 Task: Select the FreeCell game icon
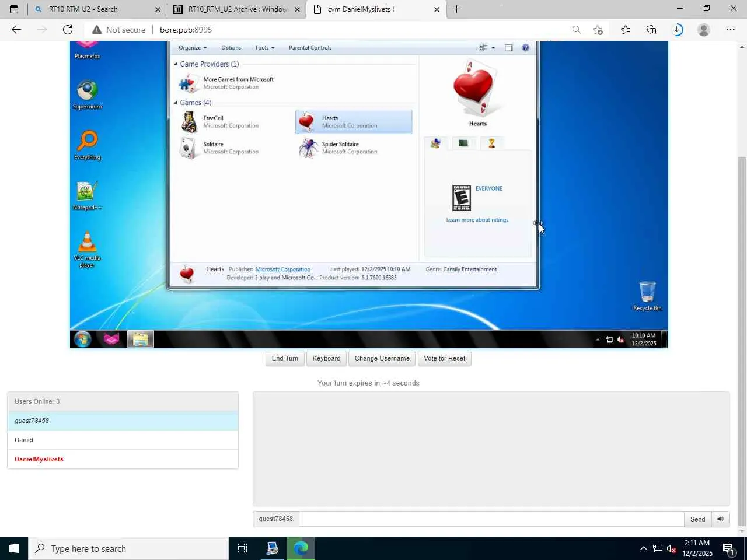[x=189, y=122]
